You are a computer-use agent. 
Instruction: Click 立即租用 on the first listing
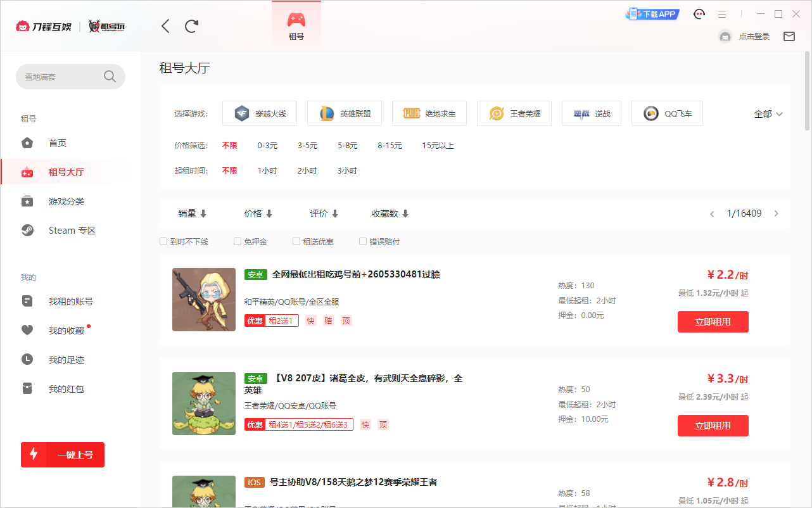pos(713,322)
